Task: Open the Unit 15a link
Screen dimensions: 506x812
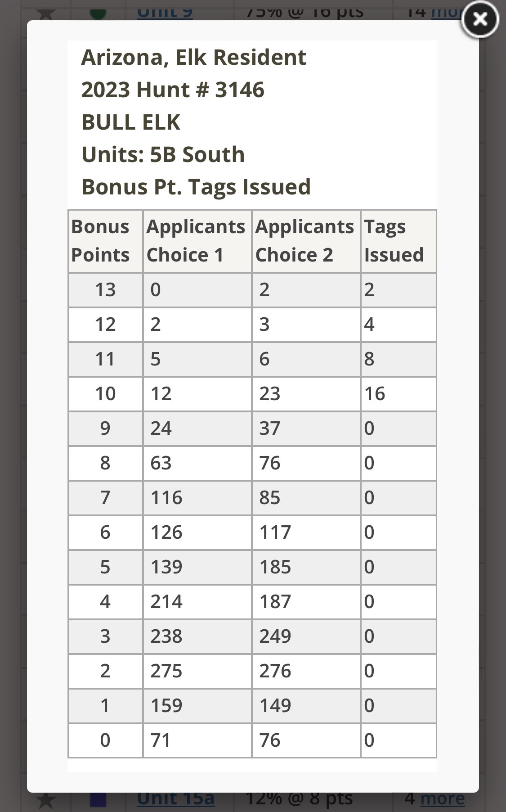Action: [176, 798]
